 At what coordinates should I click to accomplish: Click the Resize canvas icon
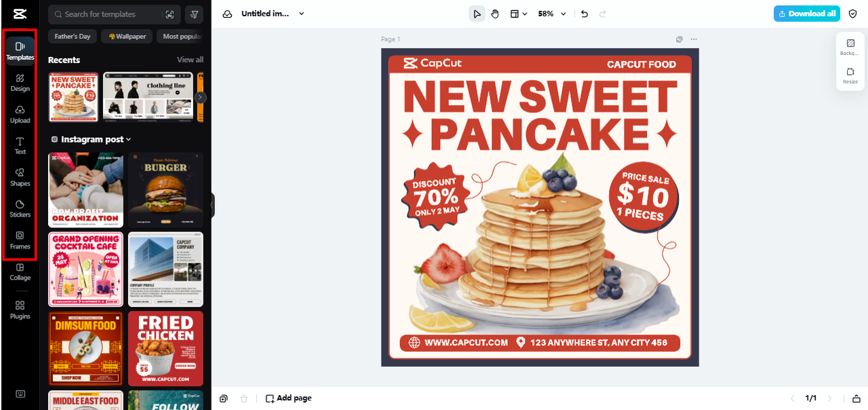(x=850, y=75)
